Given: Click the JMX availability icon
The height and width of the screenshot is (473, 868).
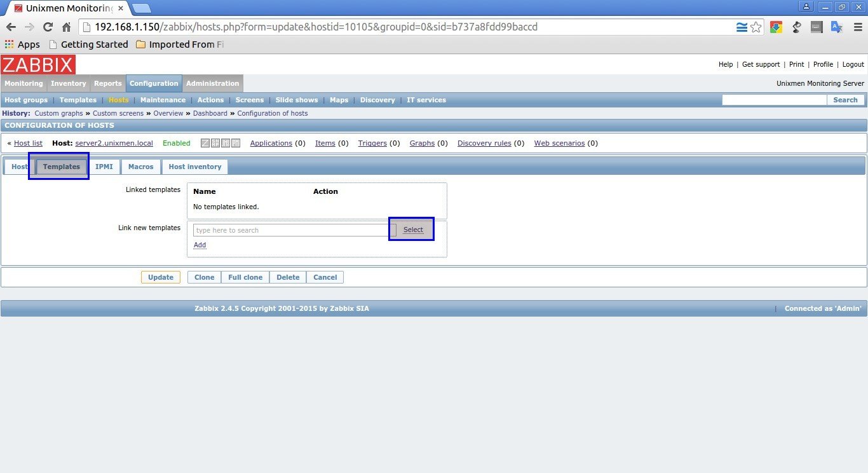Looking at the screenshot, I should point(226,143).
